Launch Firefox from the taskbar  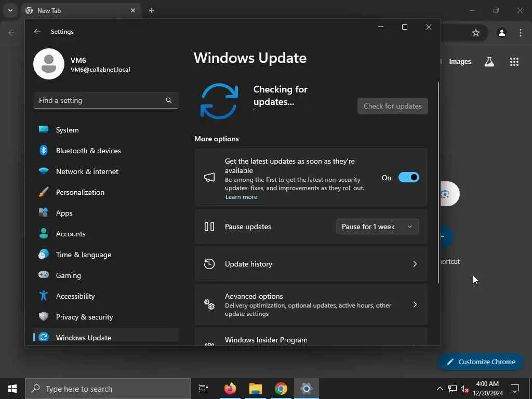click(x=230, y=389)
